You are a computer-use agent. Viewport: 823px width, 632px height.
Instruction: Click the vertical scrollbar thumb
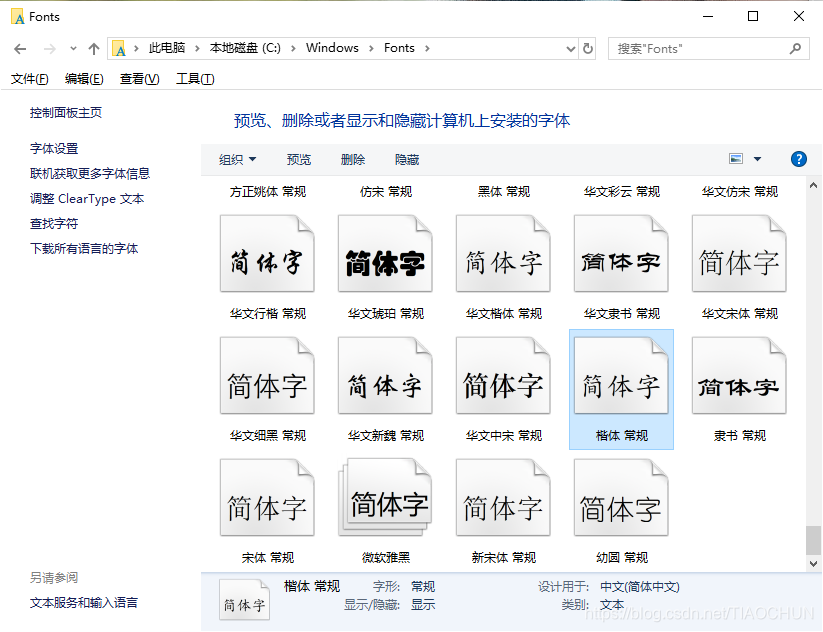point(813,540)
